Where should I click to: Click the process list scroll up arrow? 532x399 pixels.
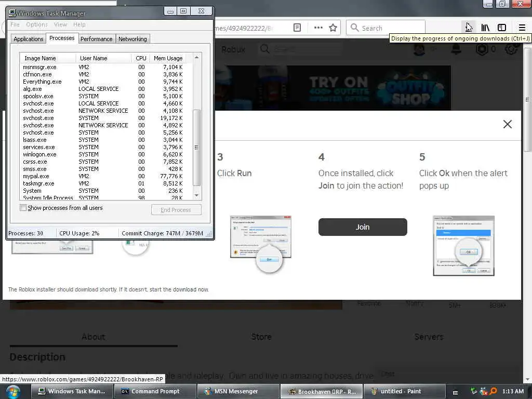tap(196, 57)
